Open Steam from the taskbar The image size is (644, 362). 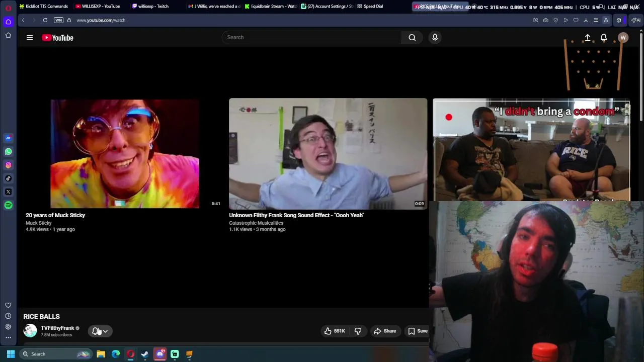[145, 354]
